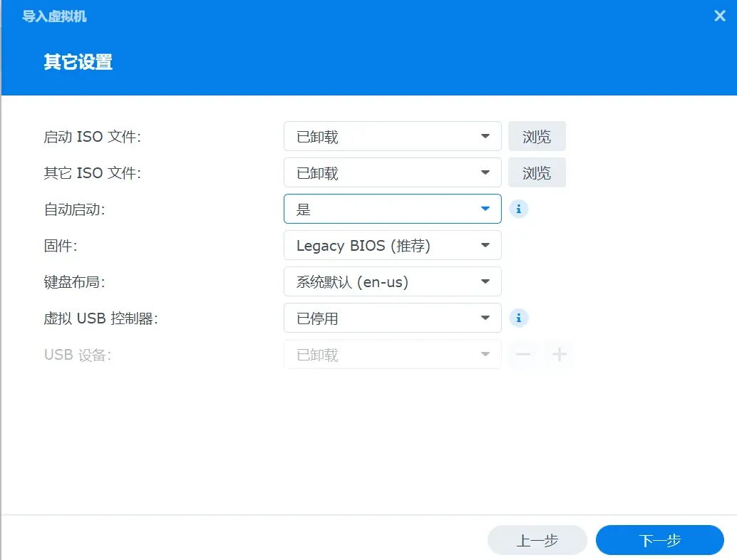Click the 固件 label

coord(60,246)
